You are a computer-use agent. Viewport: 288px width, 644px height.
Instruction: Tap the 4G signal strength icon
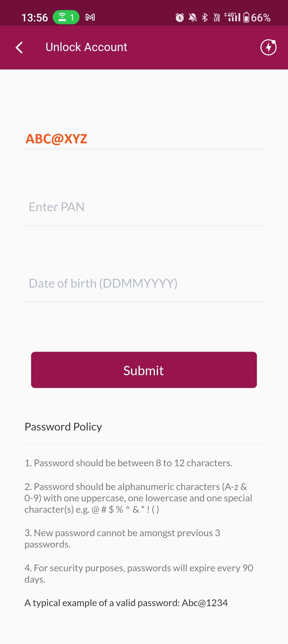[x=233, y=17]
